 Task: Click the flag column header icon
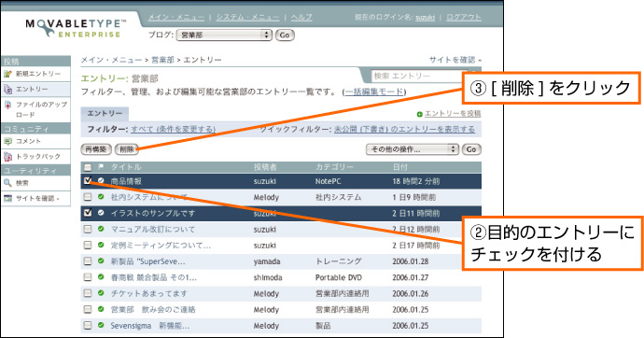pyautogui.click(x=101, y=167)
